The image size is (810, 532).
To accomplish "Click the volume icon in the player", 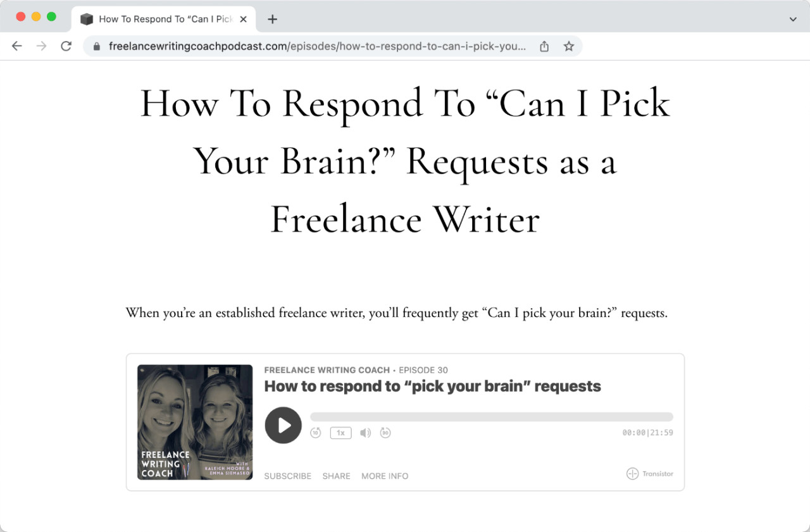I will point(365,433).
